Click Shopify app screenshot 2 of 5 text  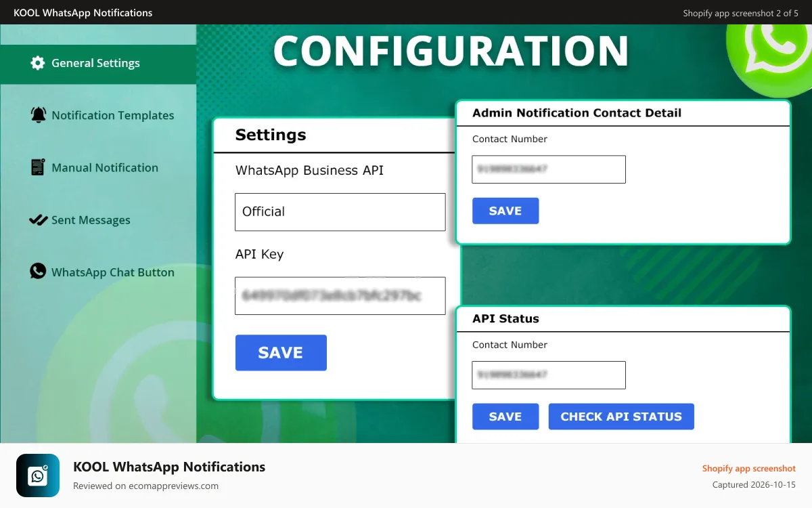740,14
